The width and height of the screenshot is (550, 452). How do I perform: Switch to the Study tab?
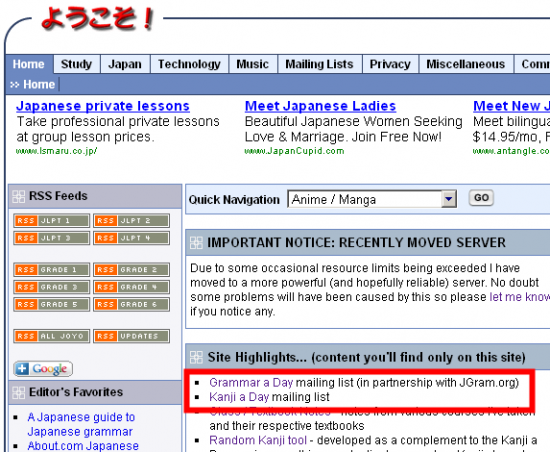coord(76,64)
